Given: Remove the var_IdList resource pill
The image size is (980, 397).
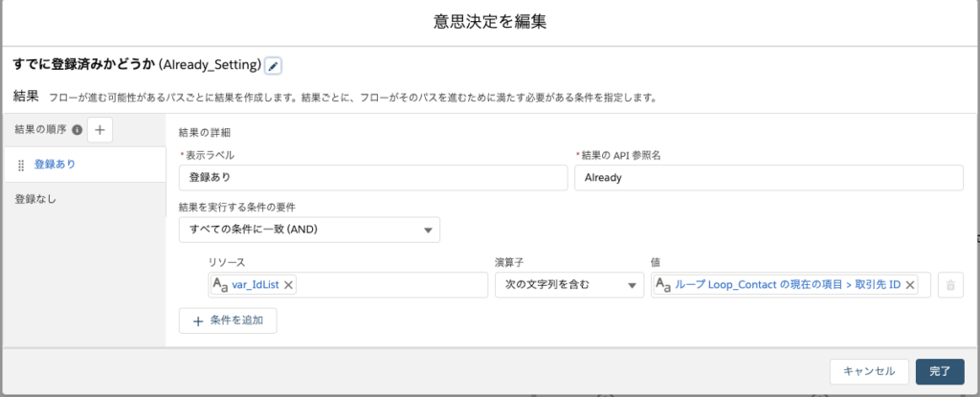Looking at the screenshot, I should click(x=288, y=285).
